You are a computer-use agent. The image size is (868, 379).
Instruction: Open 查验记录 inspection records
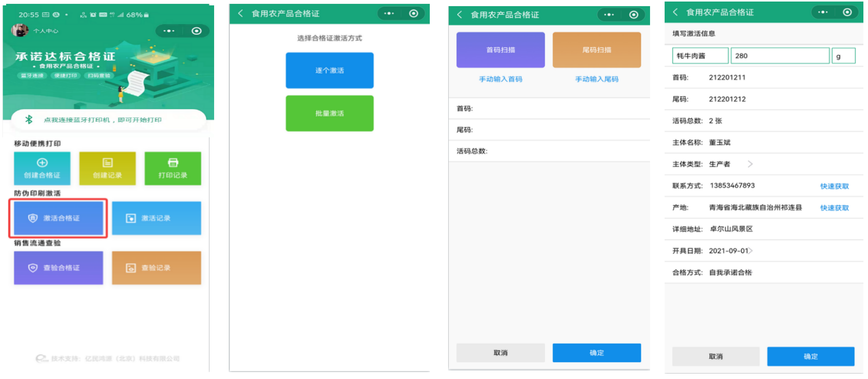(156, 267)
